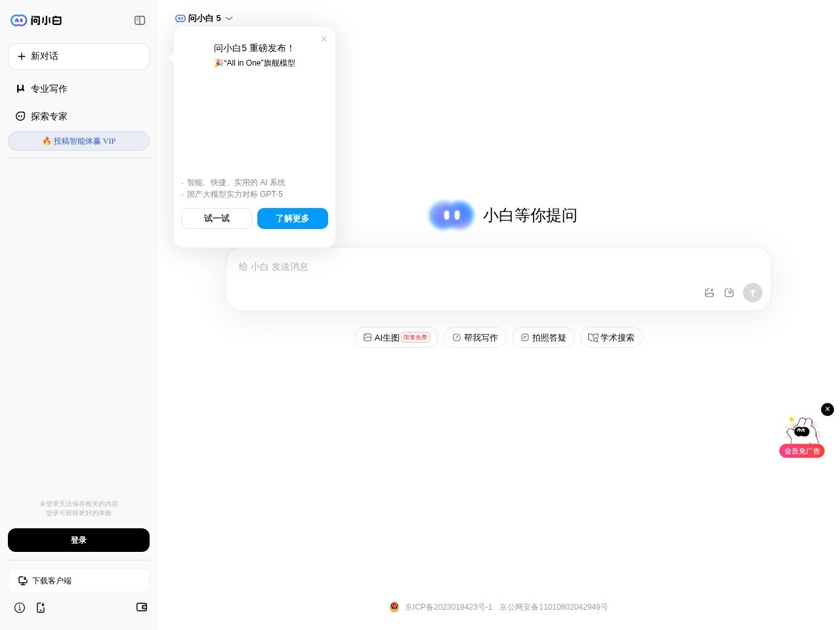Open 专业写作 in the sidebar
Viewport: 840px width, 630px height.
tap(49, 89)
